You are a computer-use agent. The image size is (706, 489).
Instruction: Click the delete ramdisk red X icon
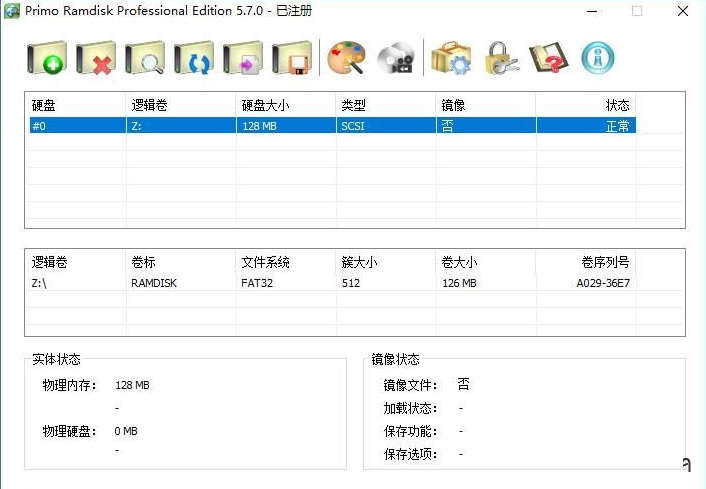(96, 58)
